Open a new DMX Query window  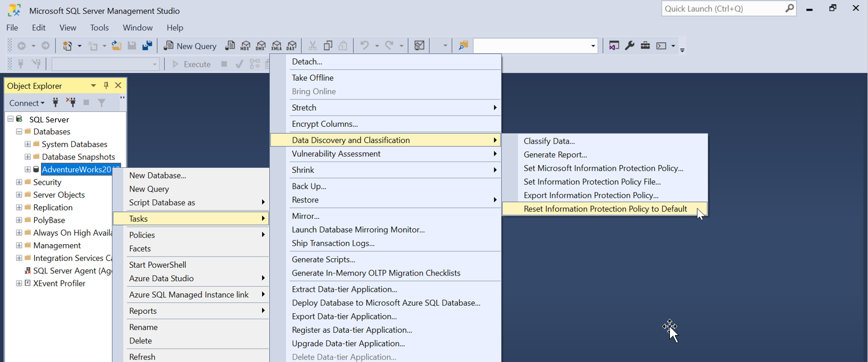click(260, 45)
